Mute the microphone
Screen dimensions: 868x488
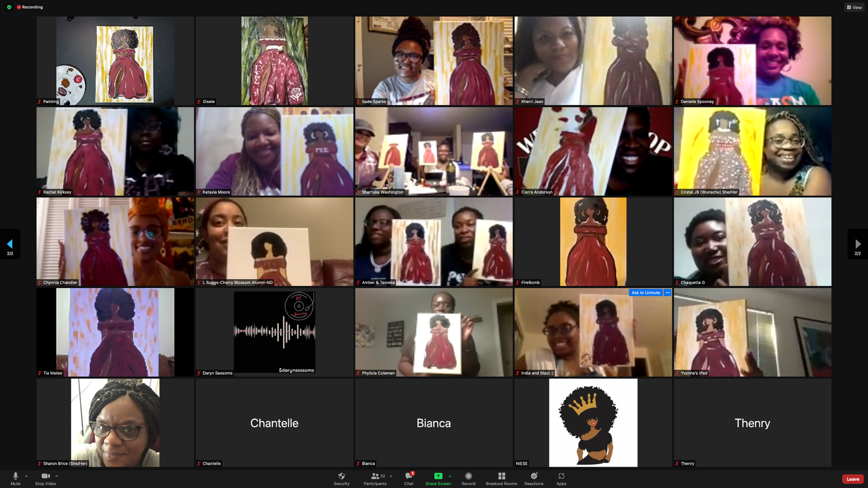click(15, 476)
